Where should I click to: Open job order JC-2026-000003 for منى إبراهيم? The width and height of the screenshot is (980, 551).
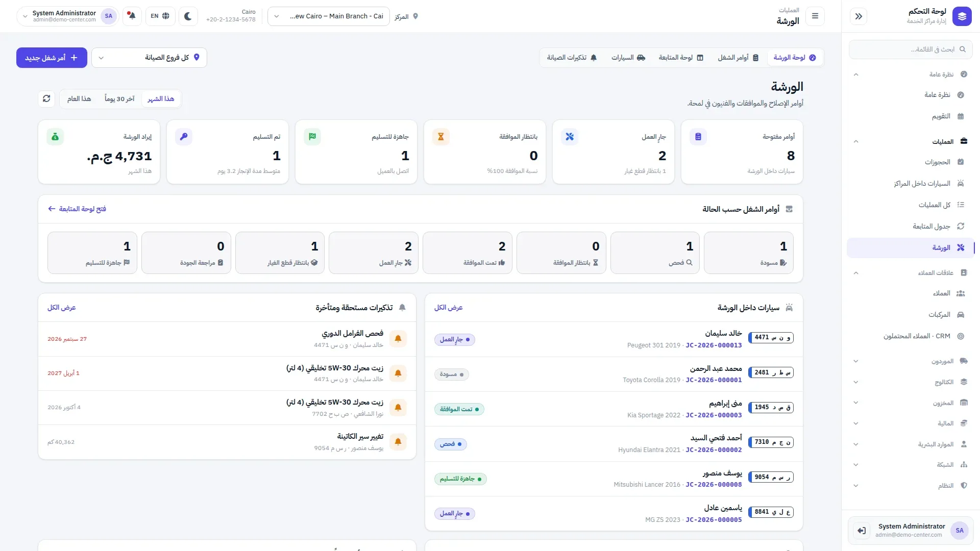[714, 415]
